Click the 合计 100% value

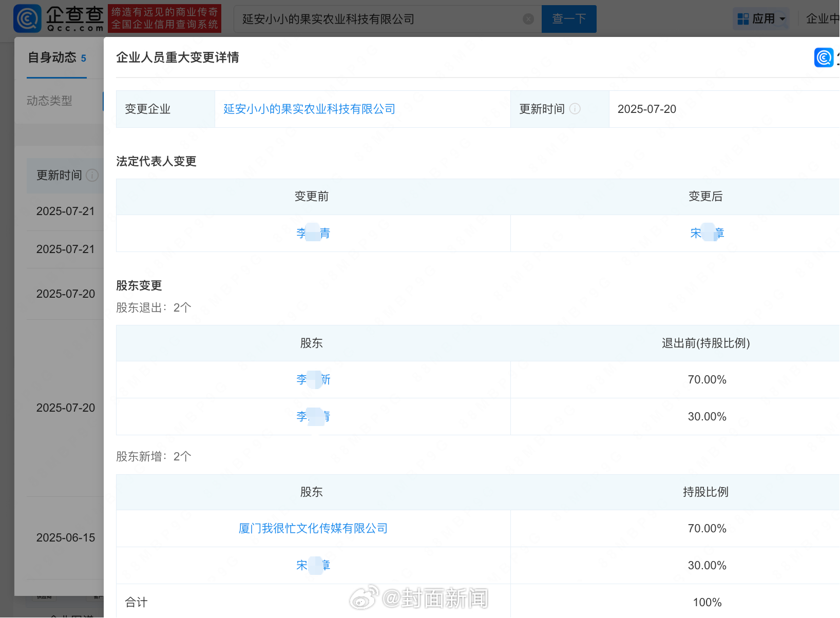(707, 602)
